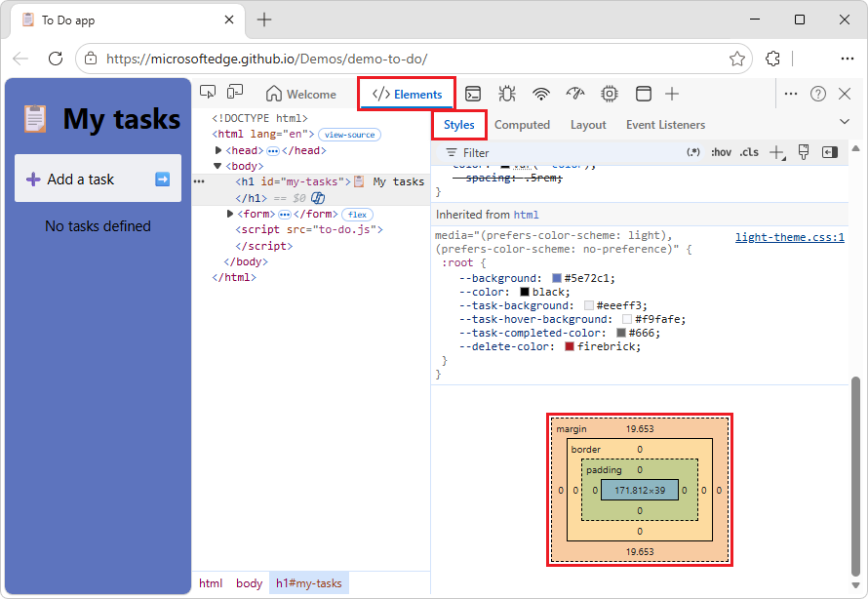868x599 pixels.
Task: Click the plus icon for more tools
Action: click(672, 94)
